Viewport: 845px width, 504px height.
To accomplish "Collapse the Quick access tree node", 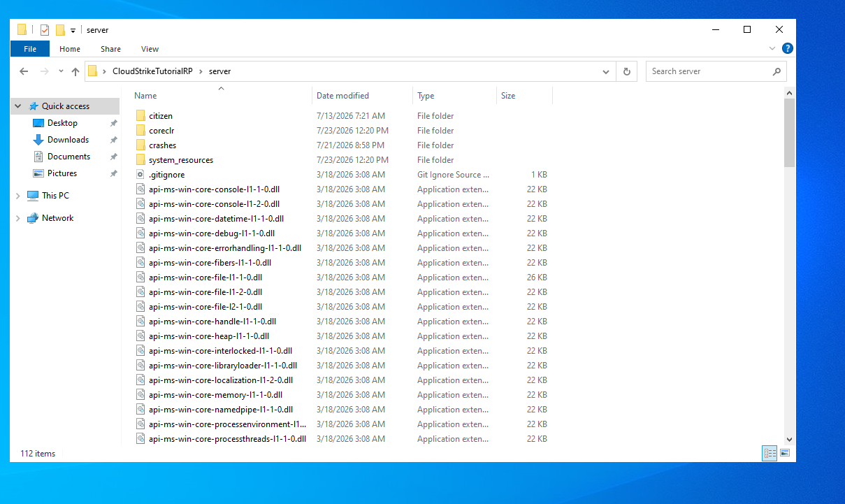I will [x=18, y=106].
